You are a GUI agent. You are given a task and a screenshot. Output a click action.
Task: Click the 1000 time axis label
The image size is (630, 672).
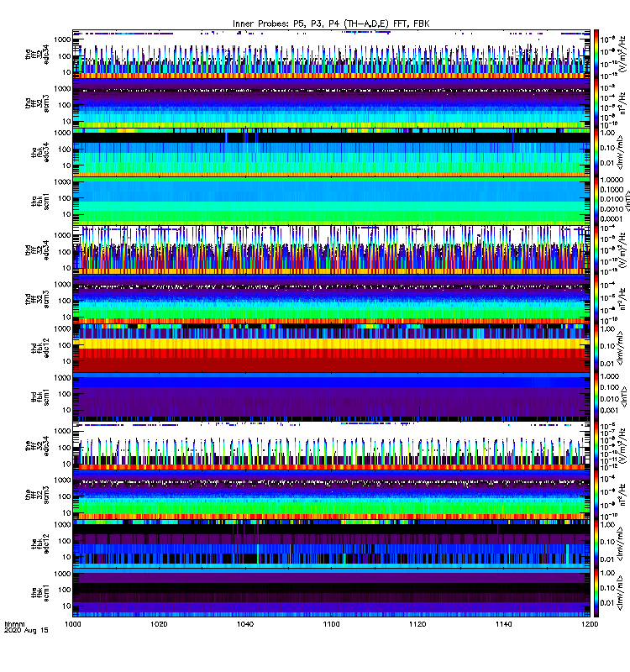click(72, 624)
